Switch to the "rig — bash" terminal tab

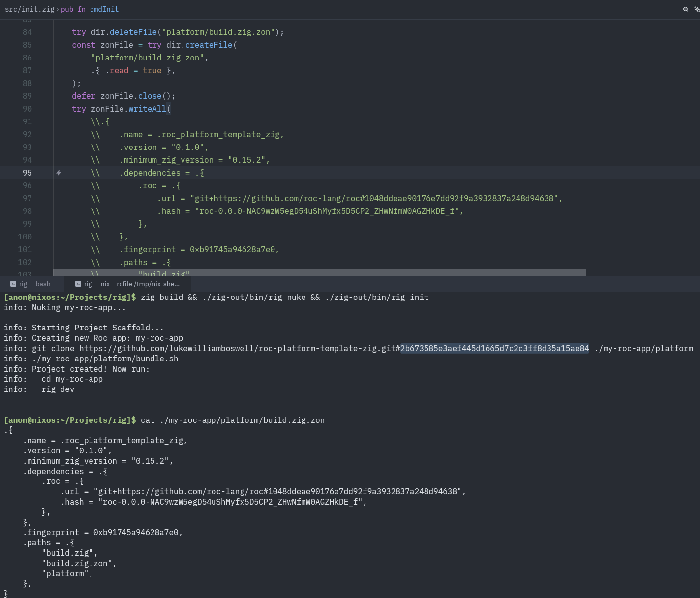point(34,284)
